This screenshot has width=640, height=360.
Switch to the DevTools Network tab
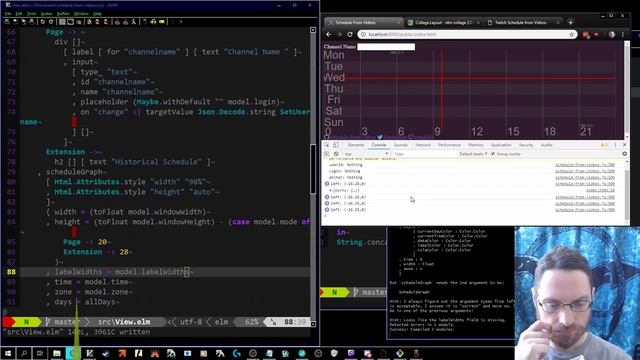coord(423,145)
